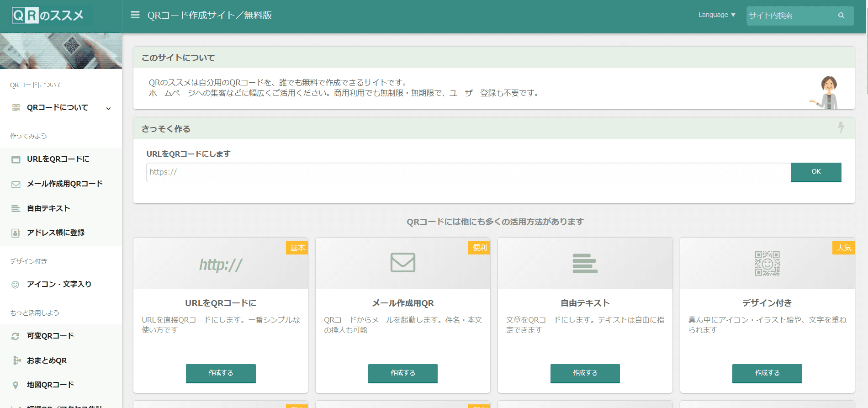The height and width of the screenshot is (408, 868).
Task: Select アドレス帳に登録 in sidebar
Action: (56, 233)
